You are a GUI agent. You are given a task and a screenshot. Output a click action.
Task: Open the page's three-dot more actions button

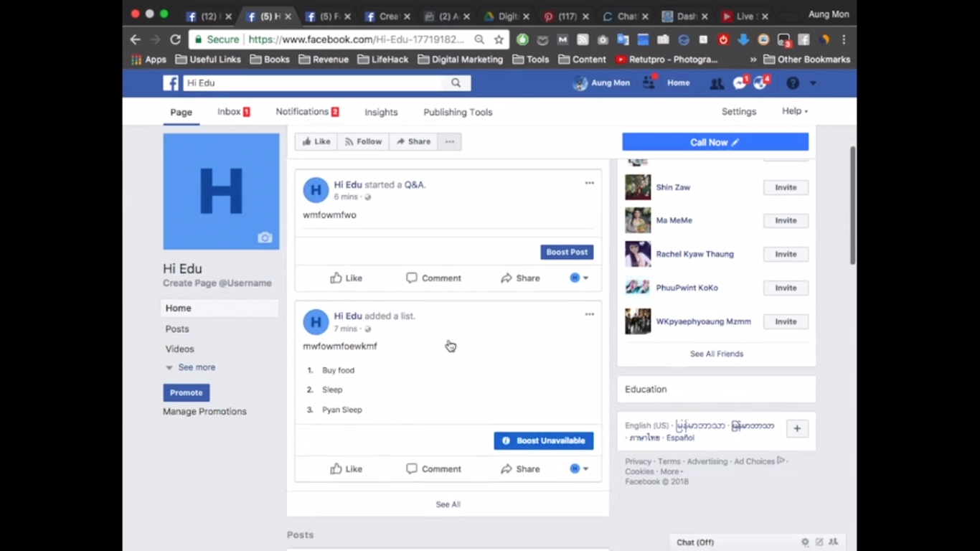pos(450,142)
